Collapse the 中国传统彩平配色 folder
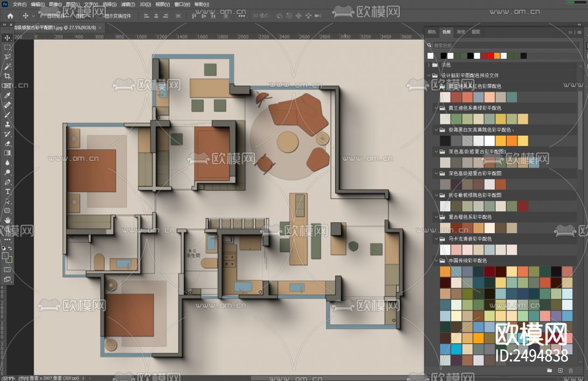Viewport: 588px width, 381px height. tap(436, 261)
